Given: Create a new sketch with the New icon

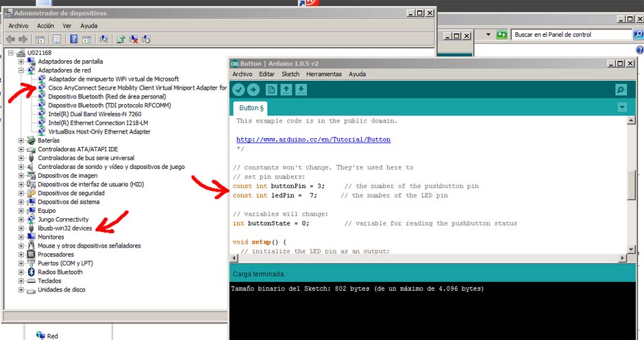Looking at the screenshot, I should click(271, 90).
